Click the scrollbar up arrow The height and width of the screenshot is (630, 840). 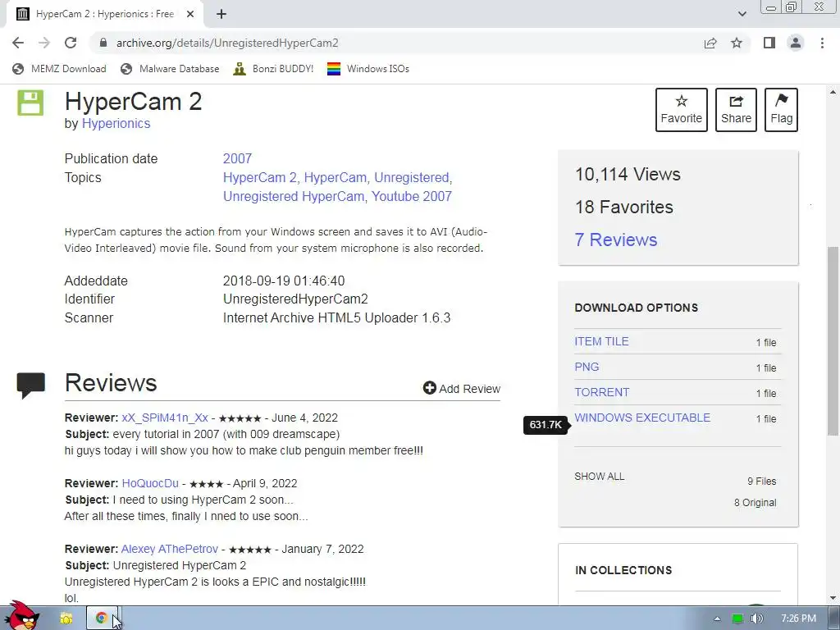[833, 93]
